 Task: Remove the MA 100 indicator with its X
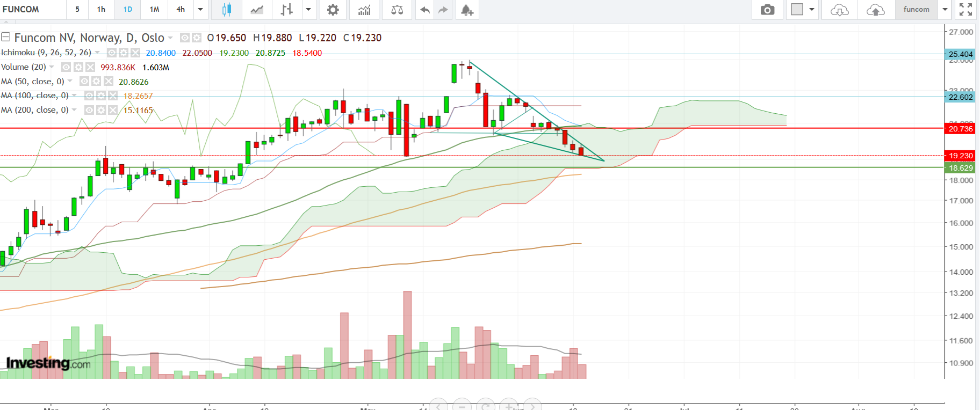point(113,96)
